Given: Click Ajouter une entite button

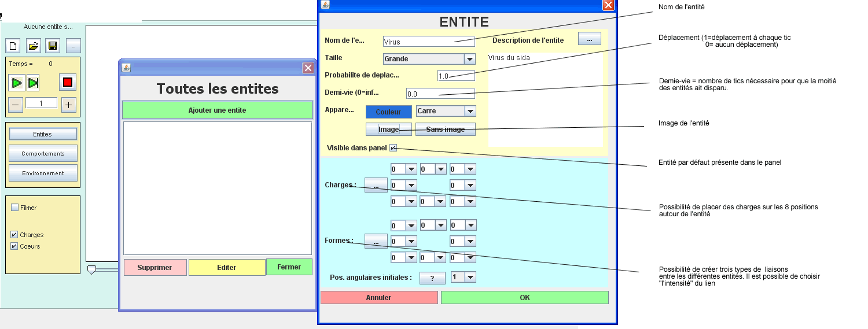Looking at the screenshot, I should point(217,110).
